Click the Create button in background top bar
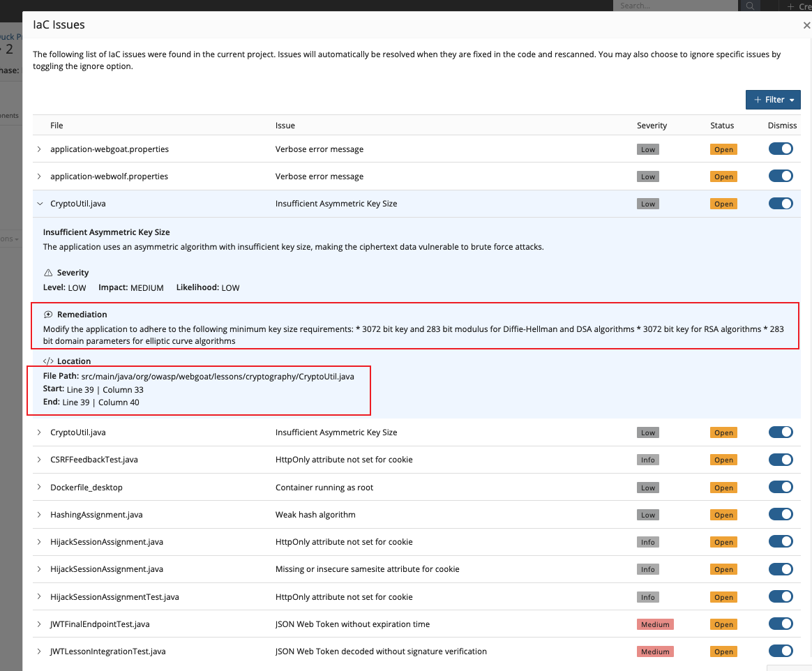 pos(799,6)
